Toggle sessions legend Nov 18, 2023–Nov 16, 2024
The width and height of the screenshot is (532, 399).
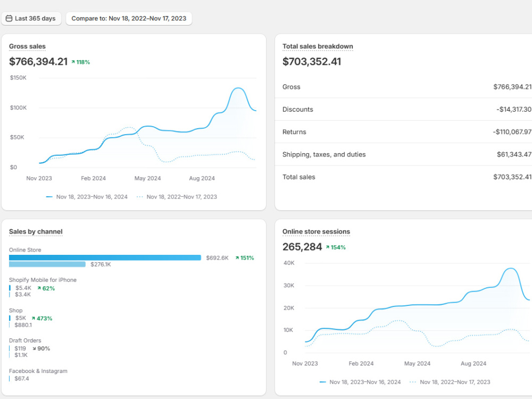click(x=360, y=382)
